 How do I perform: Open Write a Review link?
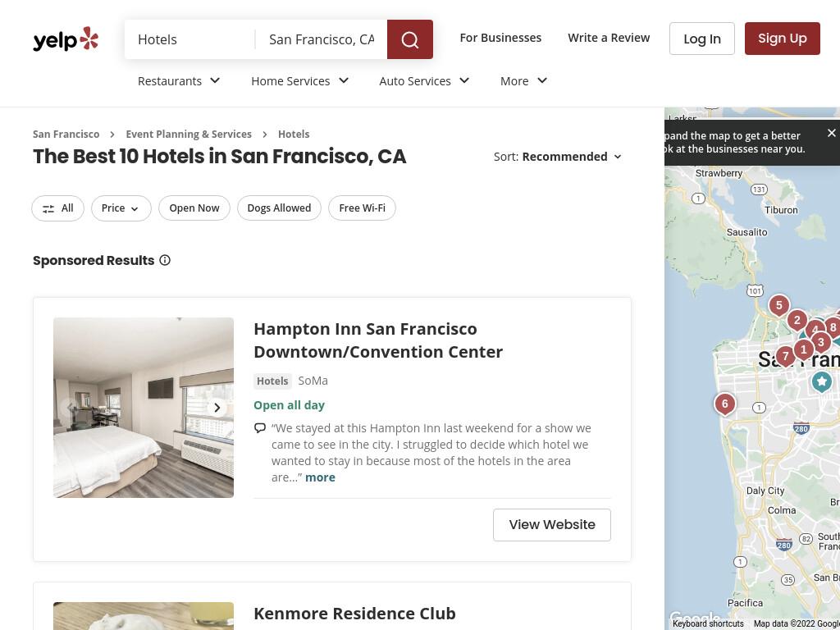click(609, 38)
